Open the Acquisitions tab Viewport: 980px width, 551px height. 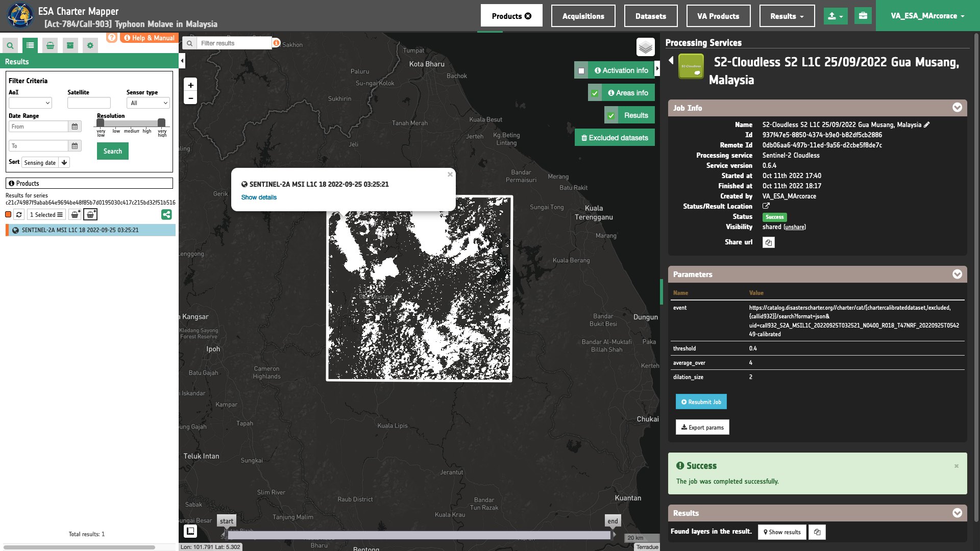click(583, 16)
